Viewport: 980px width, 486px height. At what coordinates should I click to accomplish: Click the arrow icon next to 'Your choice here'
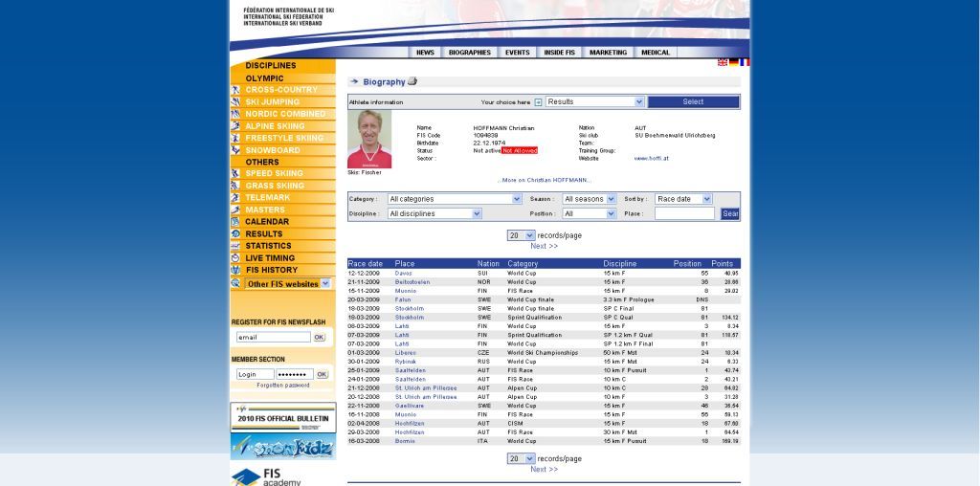pos(538,102)
